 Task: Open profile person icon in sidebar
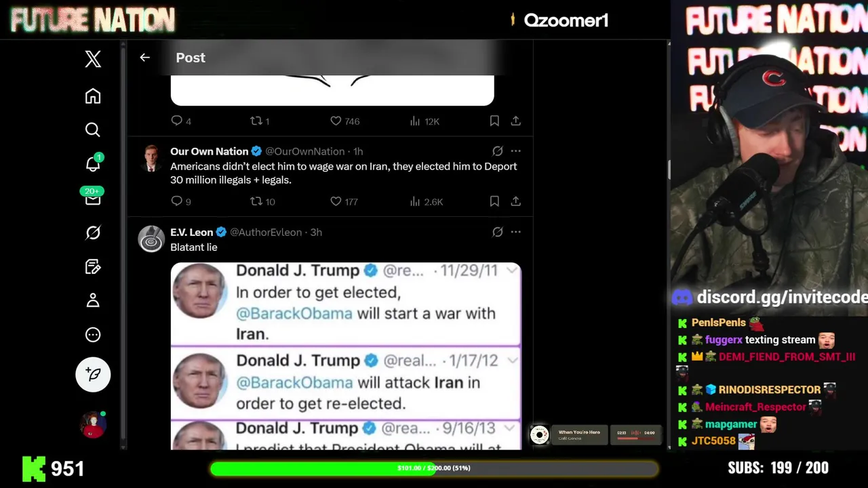coord(93,300)
